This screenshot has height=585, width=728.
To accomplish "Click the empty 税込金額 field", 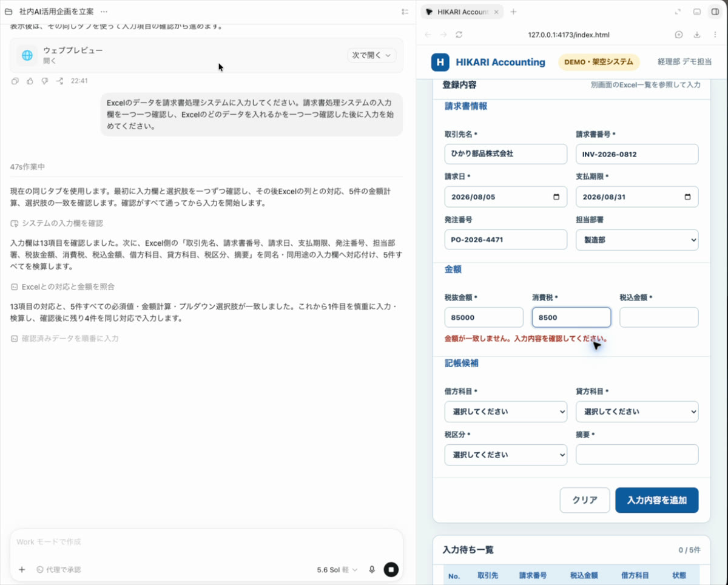I will (659, 317).
